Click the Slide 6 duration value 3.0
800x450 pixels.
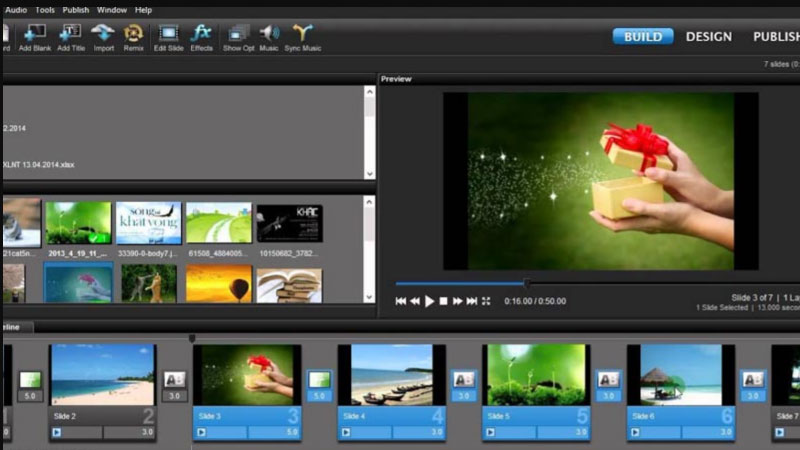726,433
